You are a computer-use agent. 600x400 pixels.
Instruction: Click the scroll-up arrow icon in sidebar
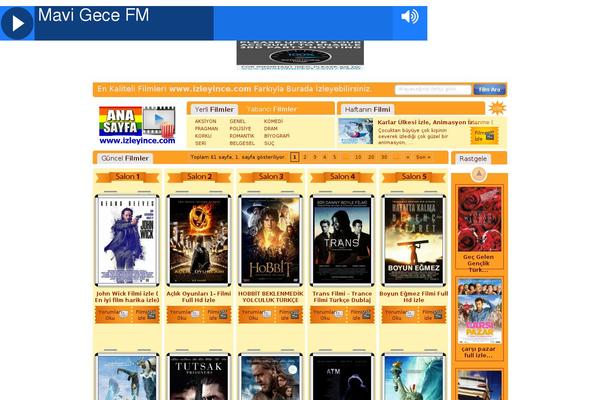(478, 174)
